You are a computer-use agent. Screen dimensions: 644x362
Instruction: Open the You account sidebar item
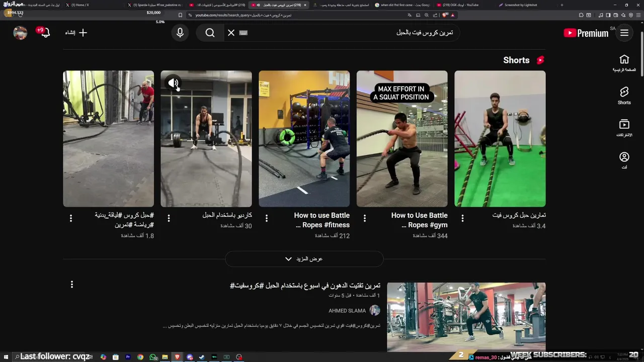pyautogui.click(x=624, y=160)
